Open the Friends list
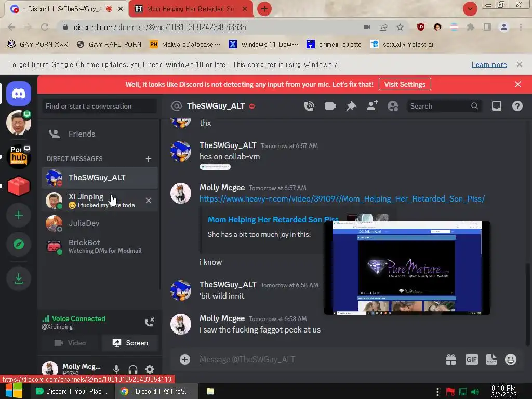Viewport: 532px width, 399px height. click(x=100, y=134)
